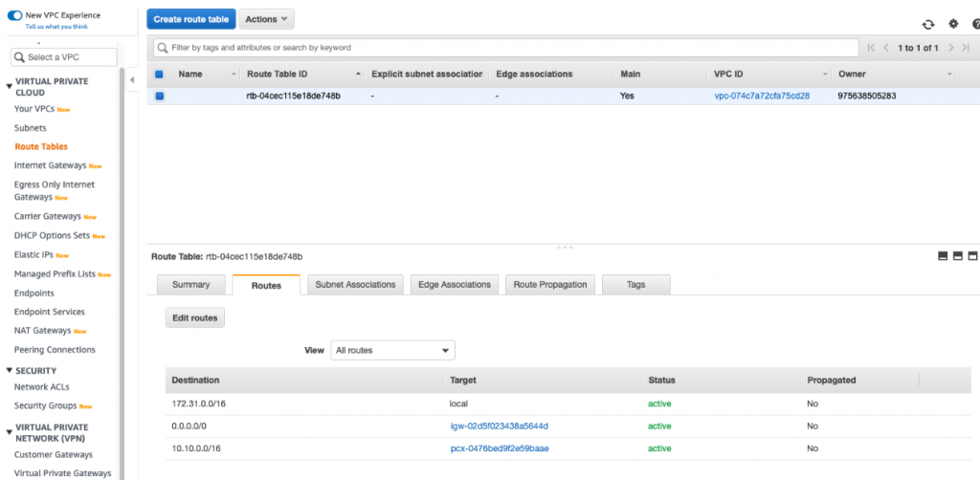Click the Select a VPC input field
The image size is (980, 480).
tap(64, 56)
